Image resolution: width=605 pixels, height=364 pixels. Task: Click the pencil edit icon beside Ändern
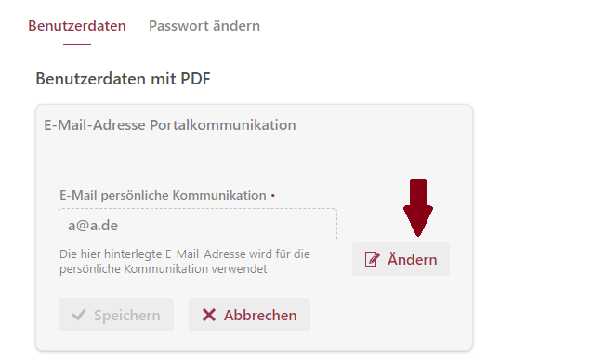click(373, 259)
